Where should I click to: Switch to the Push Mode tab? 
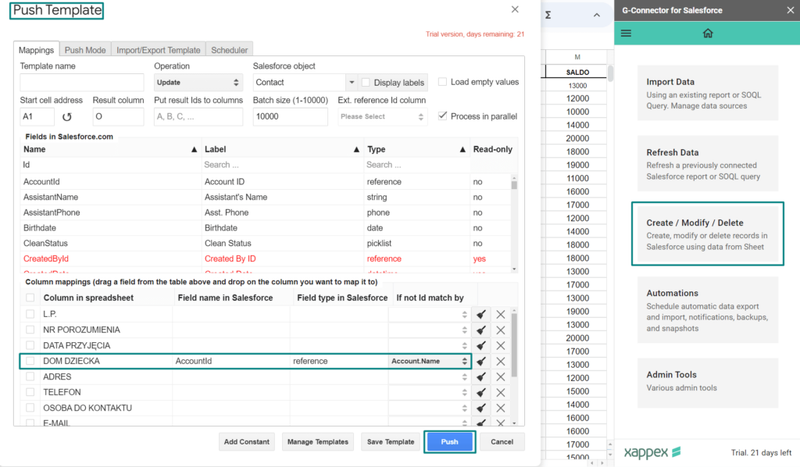point(85,50)
